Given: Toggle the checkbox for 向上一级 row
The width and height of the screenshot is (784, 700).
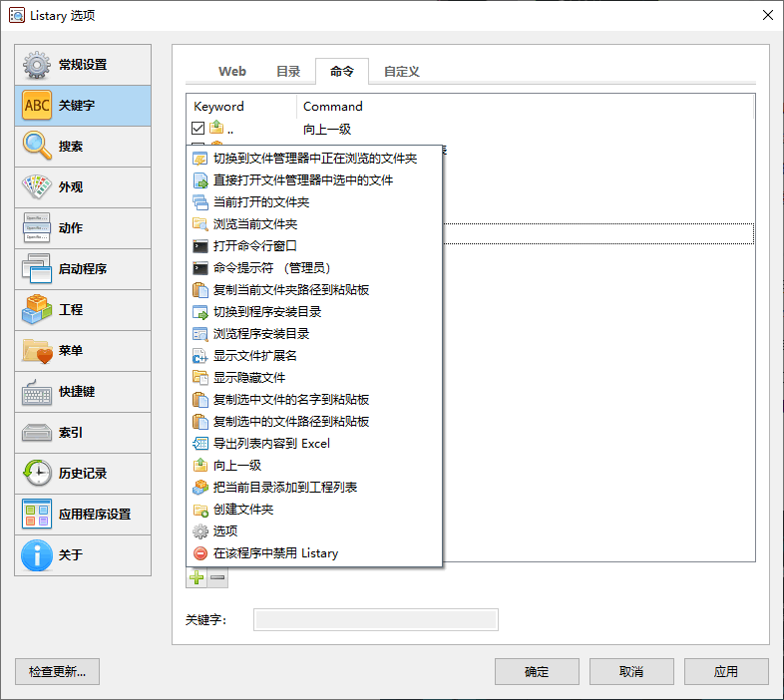Looking at the screenshot, I should tap(198, 129).
